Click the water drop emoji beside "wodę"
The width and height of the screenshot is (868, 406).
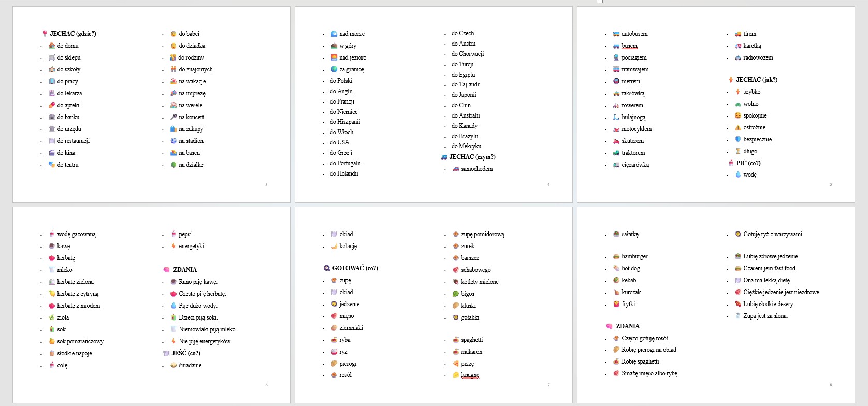[738, 175]
